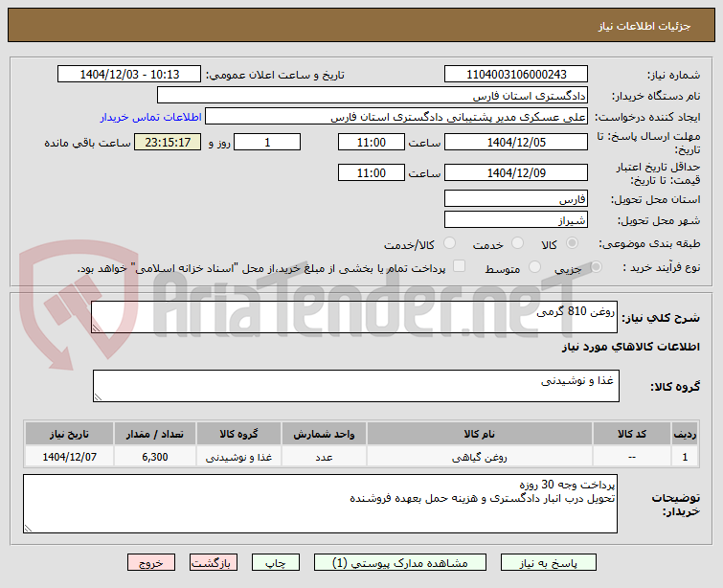Click the شرح کلی نیاز text area
The width and height of the screenshot is (723, 588).
[354, 317]
